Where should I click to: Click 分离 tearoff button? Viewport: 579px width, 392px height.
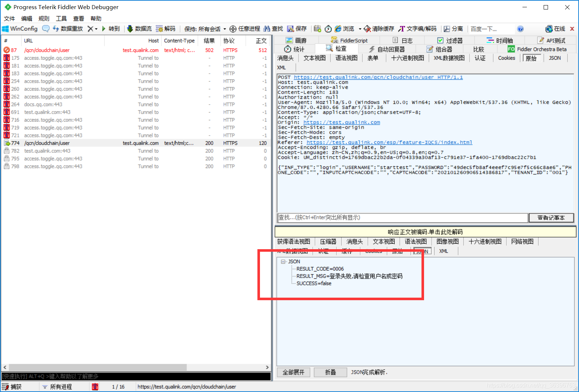coord(453,29)
